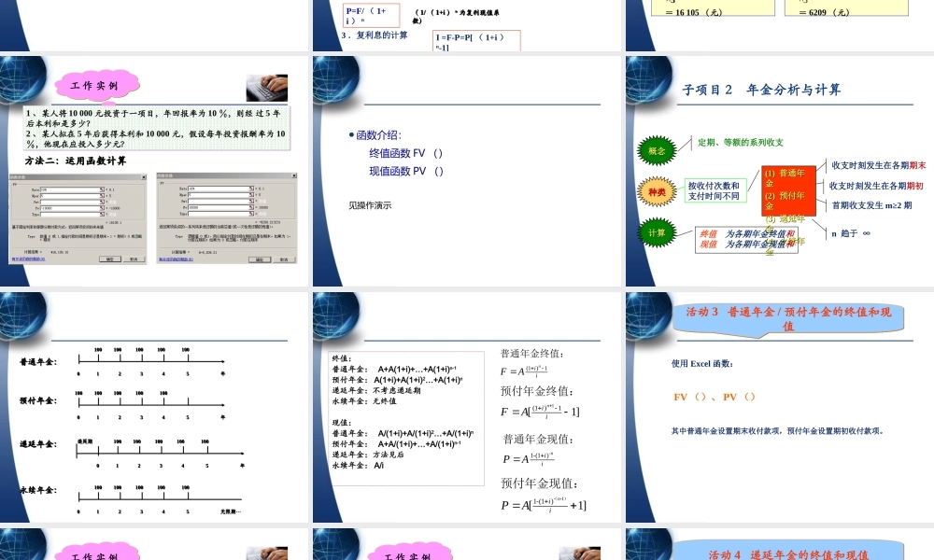Click the Type field selector arrow
934x560 pixels.
pos(101,214)
